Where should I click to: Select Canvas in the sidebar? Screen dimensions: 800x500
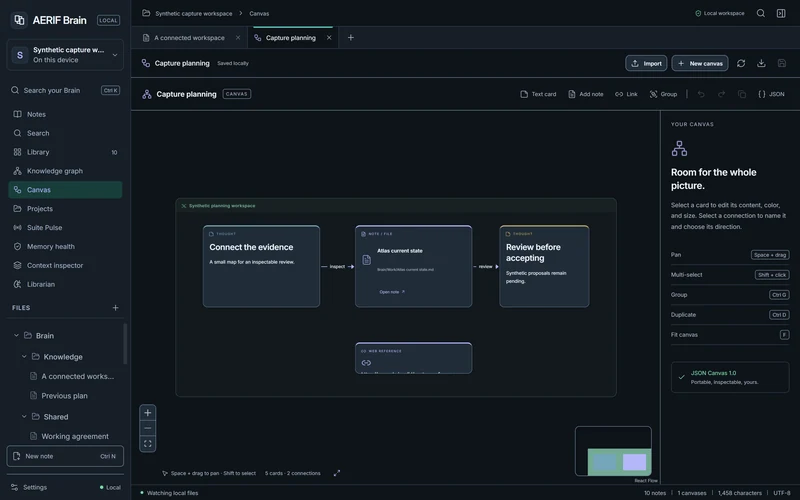65,190
